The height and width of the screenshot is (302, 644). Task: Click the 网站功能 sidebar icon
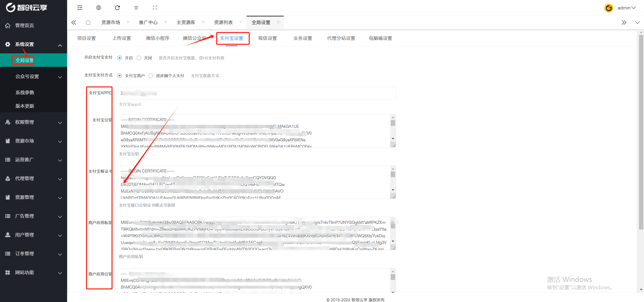point(8,272)
